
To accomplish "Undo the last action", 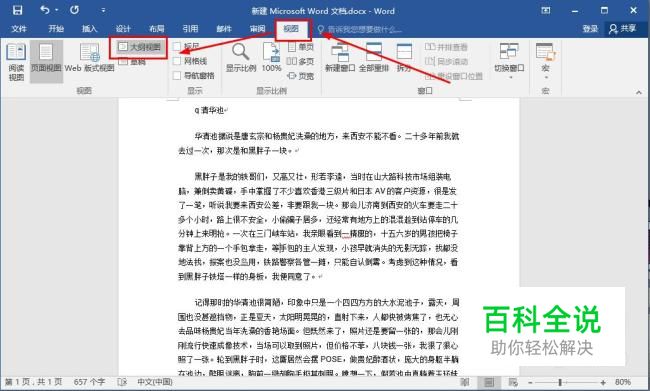I will point(44,10).
